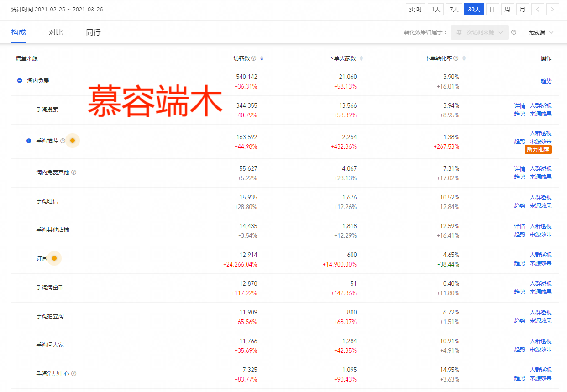Viewport: 567px width, 392px height.
Task: Open help icon next to 淘内免费其他
Action: pos(74,172)
